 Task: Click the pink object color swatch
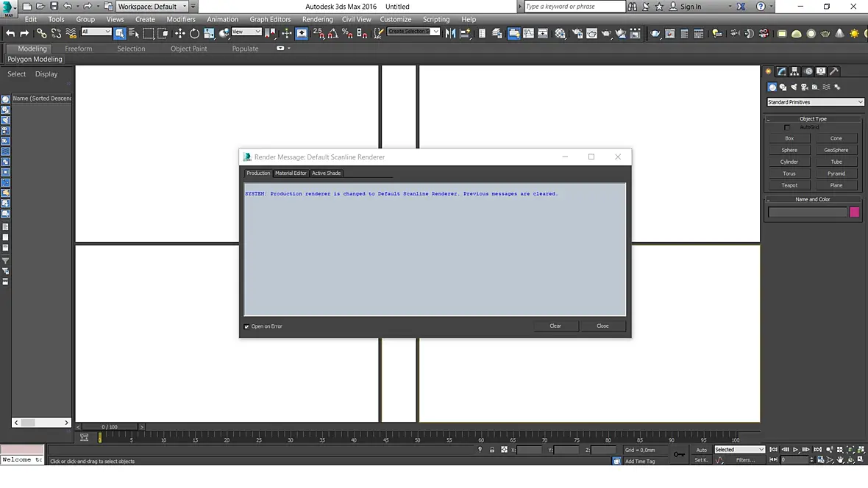[x=855, y=212]
